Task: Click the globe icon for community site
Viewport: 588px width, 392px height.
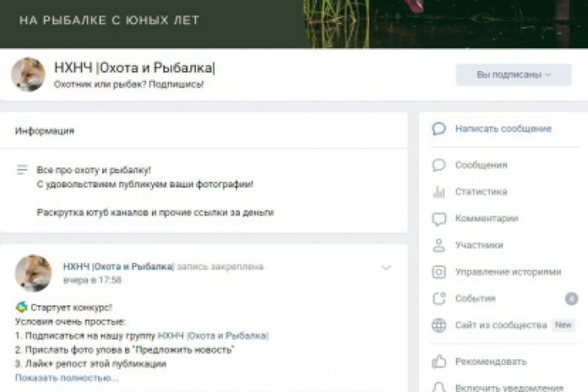Action: click(x=439, y=325)
